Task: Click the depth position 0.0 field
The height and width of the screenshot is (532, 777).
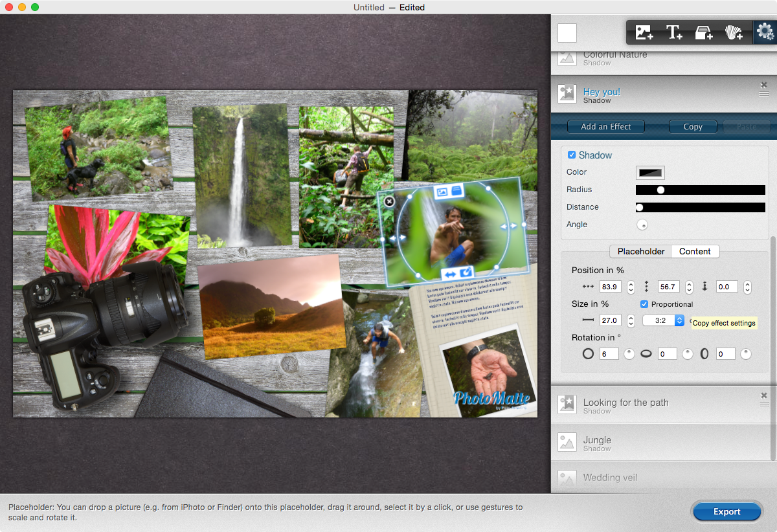Action: [x=727, y=287]
